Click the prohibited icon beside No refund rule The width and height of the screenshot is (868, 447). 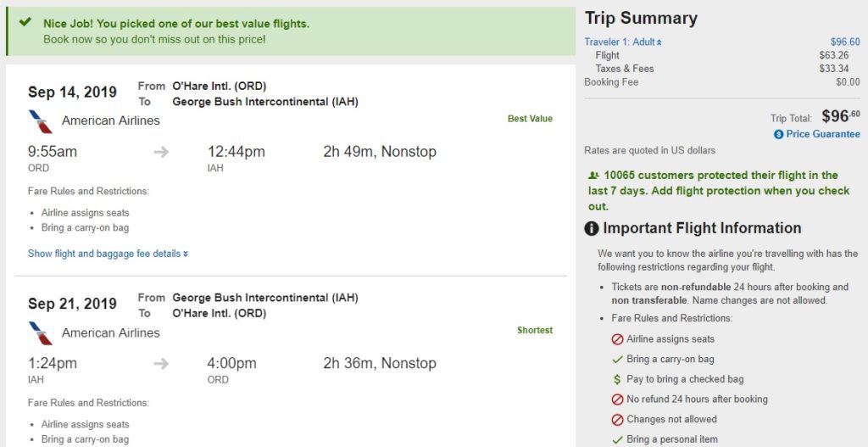pyautogui.click(x=617, y=400)
